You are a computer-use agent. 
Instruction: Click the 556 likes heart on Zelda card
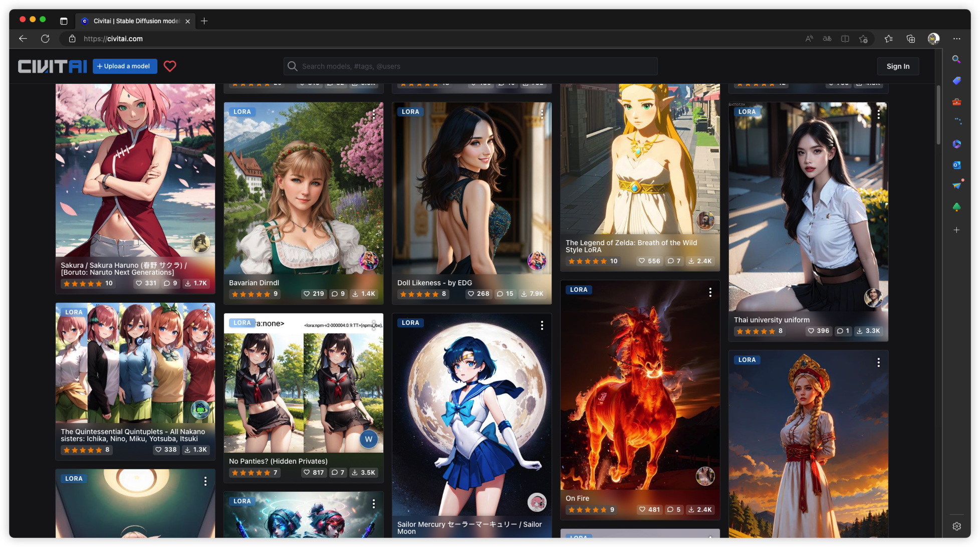649,261
